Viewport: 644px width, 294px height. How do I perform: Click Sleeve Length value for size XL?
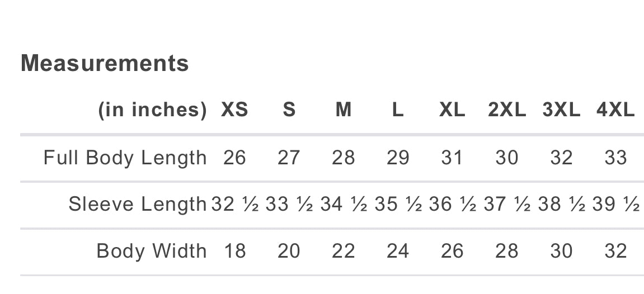452,205
